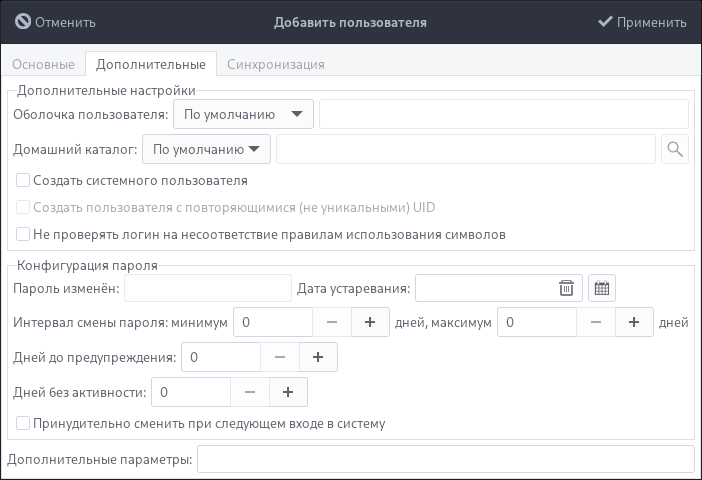Click the 'Дополнительные параметры' input field
Image resolution: width=702 pixels, height=480 pixels.
pos(445,459)
